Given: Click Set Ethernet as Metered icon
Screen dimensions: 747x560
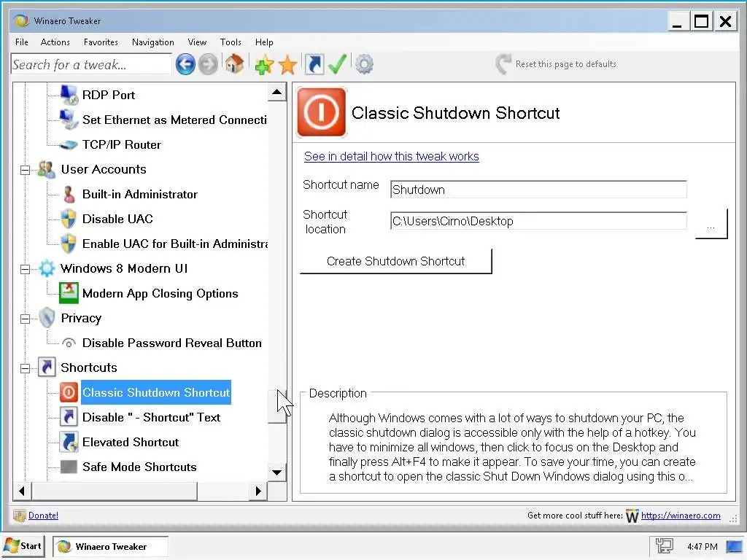Looking at the screenshot, I should [69, 120].
